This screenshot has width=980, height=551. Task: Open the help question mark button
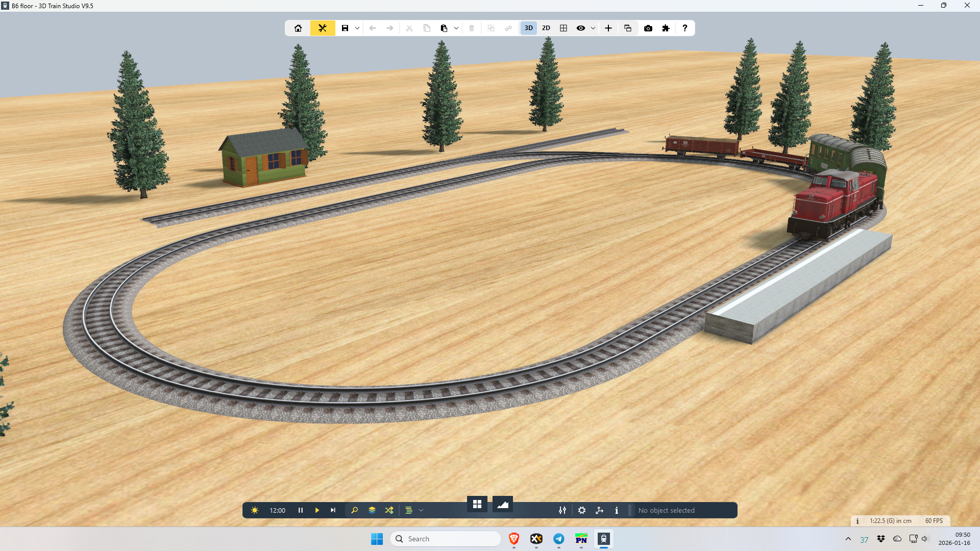[685, 28]
